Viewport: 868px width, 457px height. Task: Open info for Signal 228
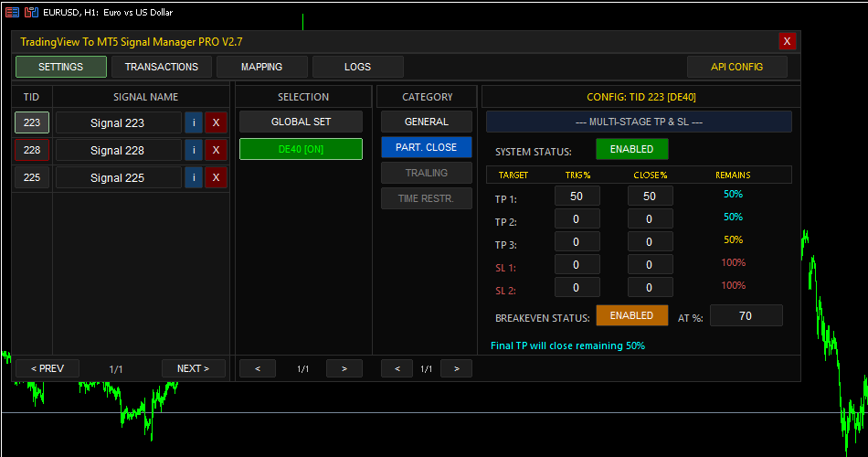194,150
